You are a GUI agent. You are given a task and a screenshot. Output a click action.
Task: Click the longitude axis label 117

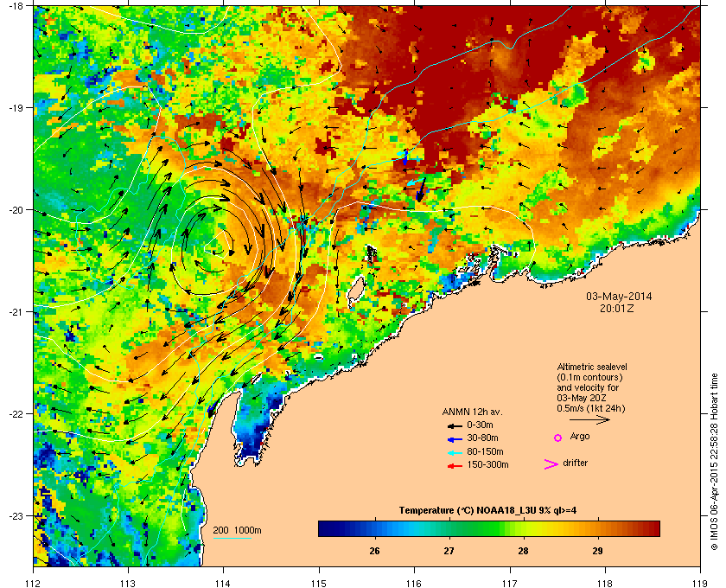tap(510, 583)
